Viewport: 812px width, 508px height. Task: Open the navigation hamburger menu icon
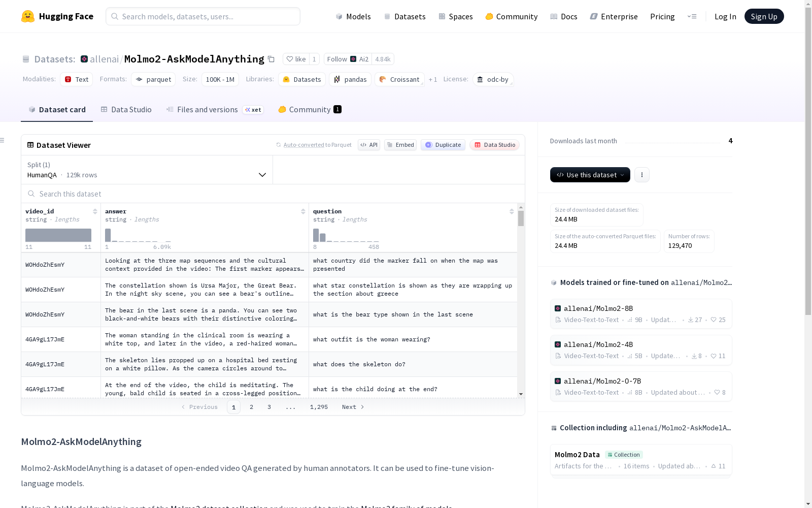692,16
